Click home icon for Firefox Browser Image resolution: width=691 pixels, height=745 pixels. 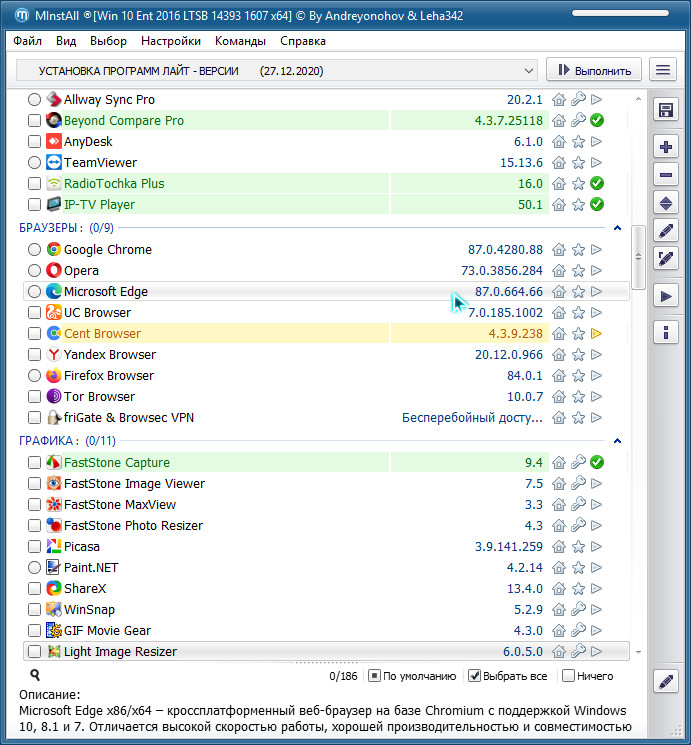559,375
